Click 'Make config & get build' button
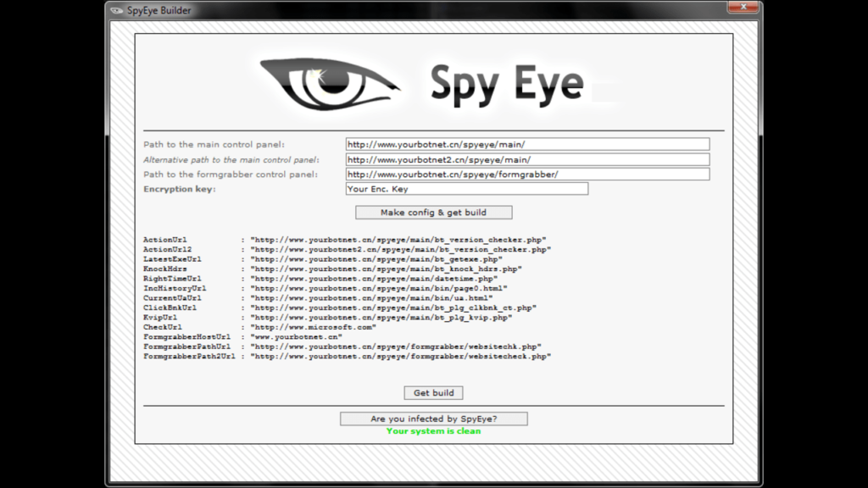The height and width of the screenshot is (488, 868). point(433,213)
